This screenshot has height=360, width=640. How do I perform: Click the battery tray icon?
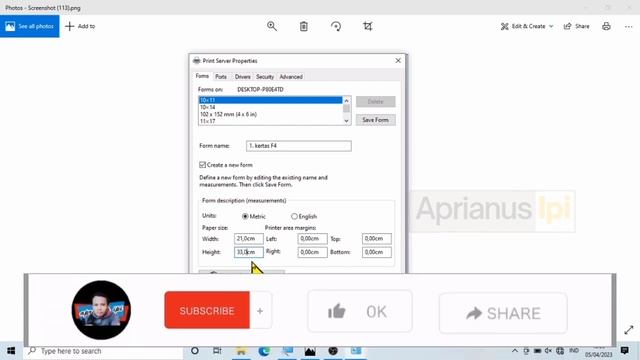click(537, 351)
